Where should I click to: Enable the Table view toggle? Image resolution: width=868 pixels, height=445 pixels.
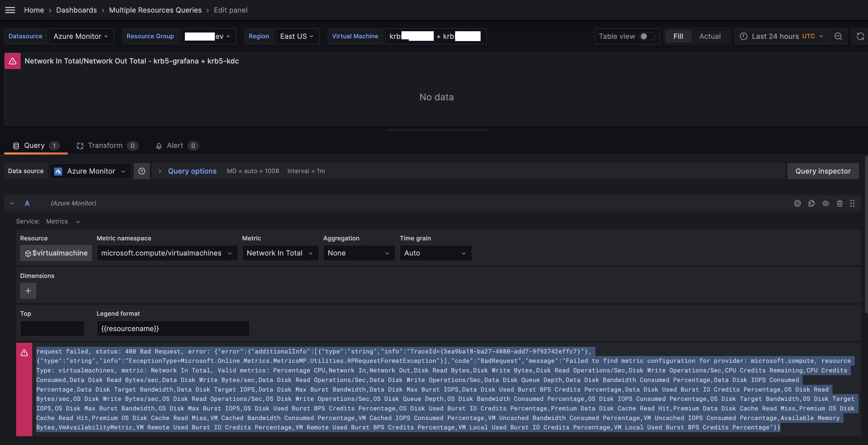coord(647,36)
